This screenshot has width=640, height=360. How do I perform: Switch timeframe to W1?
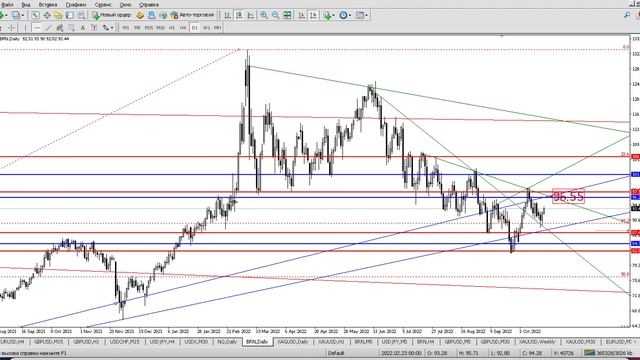[207, 28]
